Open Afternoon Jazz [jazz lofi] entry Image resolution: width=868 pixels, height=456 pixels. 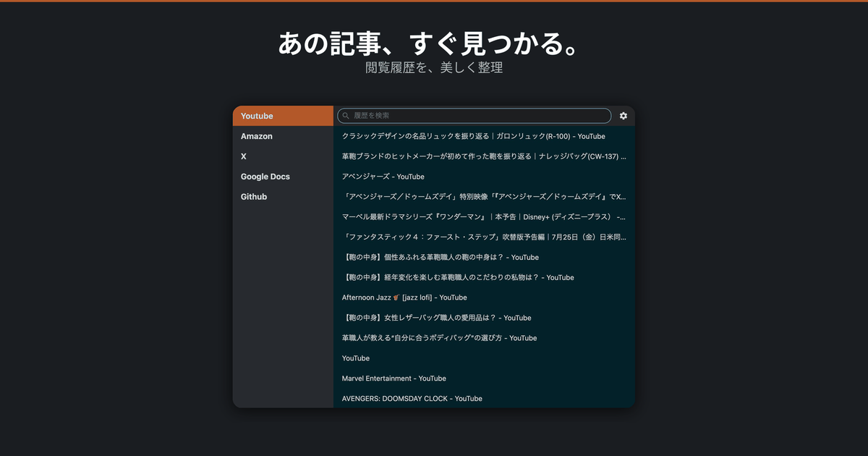(484, 297)
